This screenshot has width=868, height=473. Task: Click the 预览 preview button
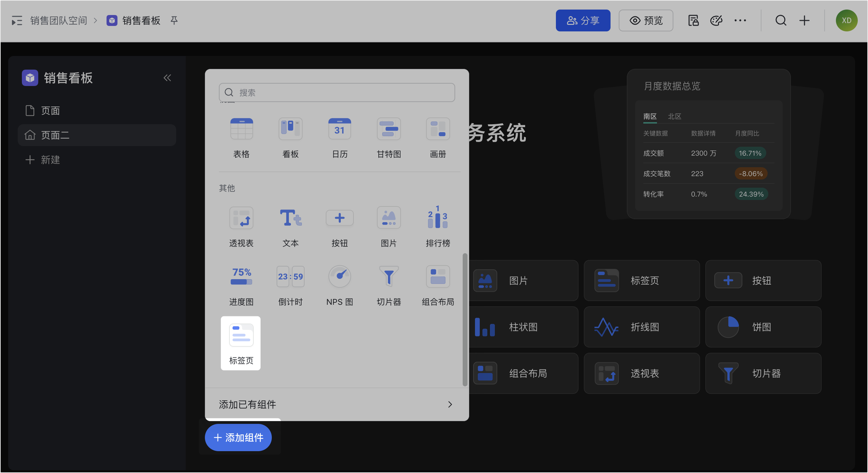click(x=646, y=20)
